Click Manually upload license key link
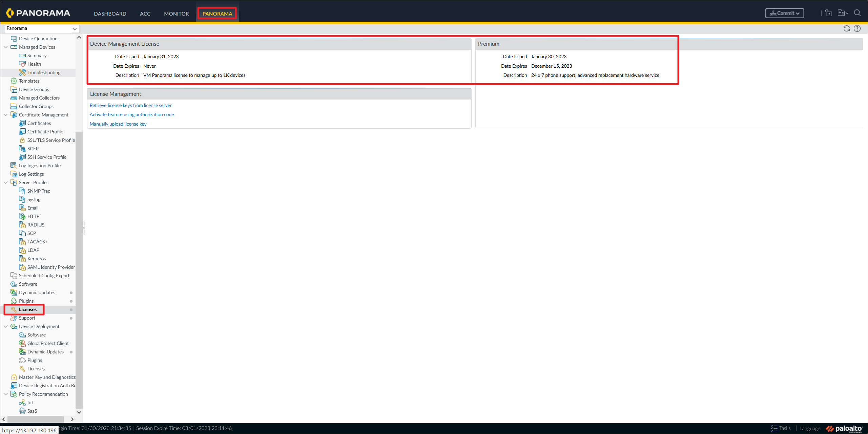 coord(118,124)
